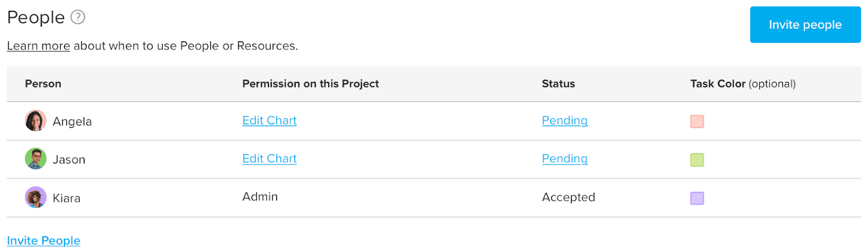Image resolution: width=868 pixels, height=252 pixels.
Task: Click the Invite People link below table
Action: (x=43, y=241)
